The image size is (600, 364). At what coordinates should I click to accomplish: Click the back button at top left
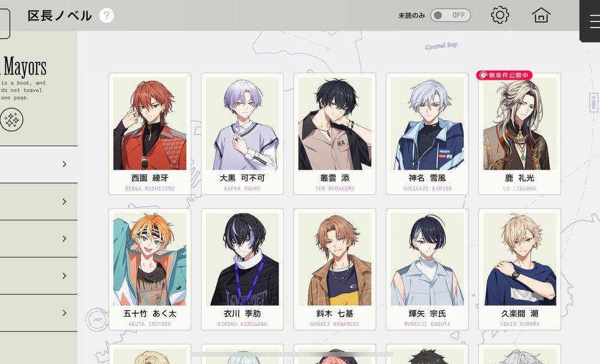pyautogui.click(x=5, y=23)
